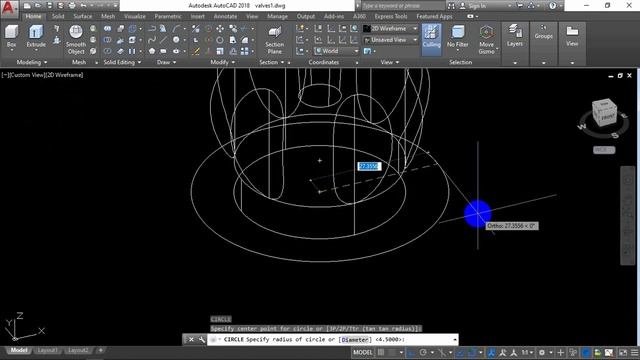Open the Unsaved View dropdown

pyautogui.click(x=391, y=40)
